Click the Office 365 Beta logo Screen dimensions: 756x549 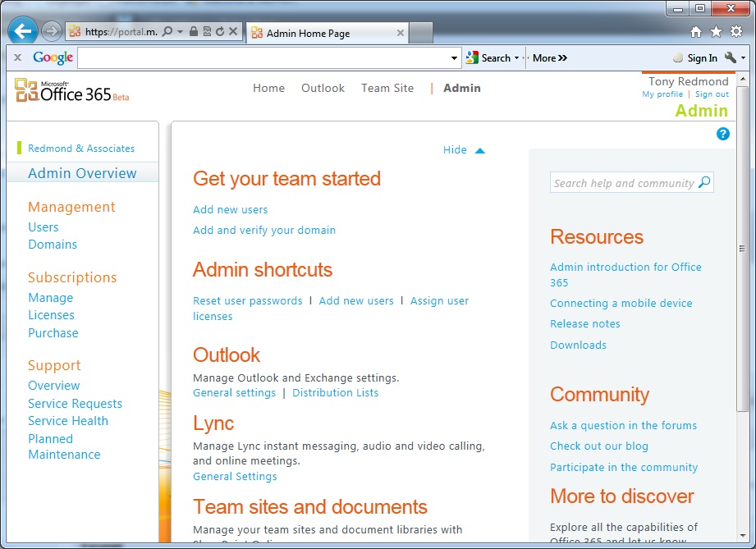point(72,92)
